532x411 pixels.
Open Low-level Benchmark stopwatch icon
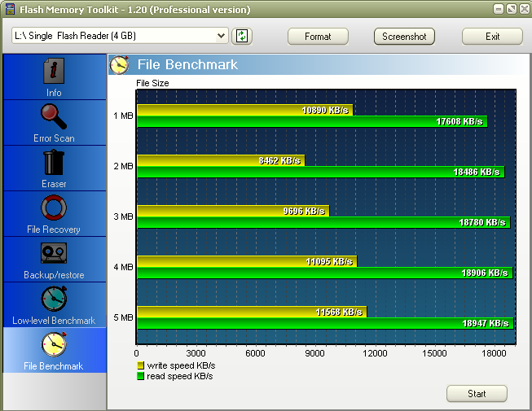point(54,299)
